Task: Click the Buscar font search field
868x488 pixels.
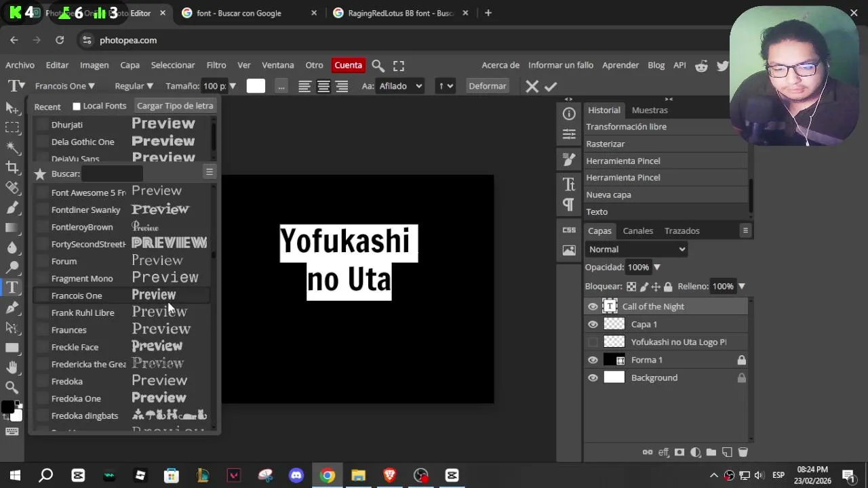Action: coord(112,174)
